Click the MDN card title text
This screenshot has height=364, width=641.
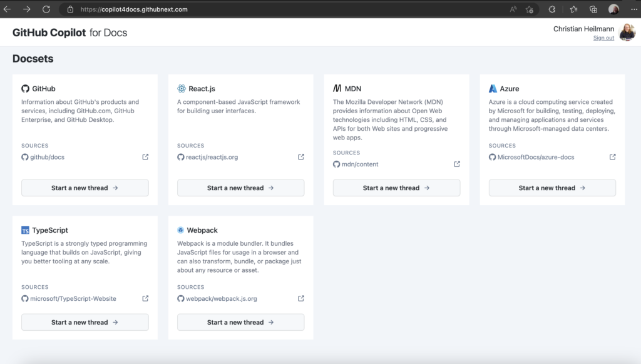coord(353,89)
